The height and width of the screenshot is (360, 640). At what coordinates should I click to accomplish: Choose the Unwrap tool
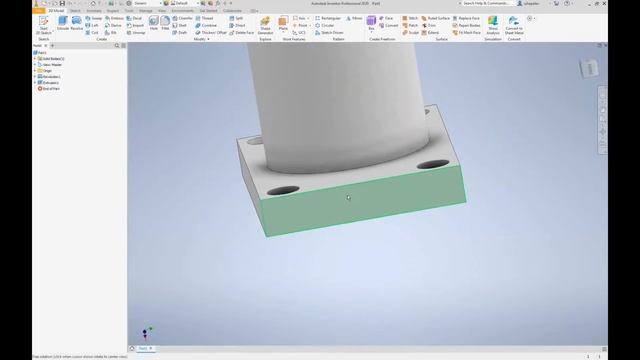pos(136,32)
